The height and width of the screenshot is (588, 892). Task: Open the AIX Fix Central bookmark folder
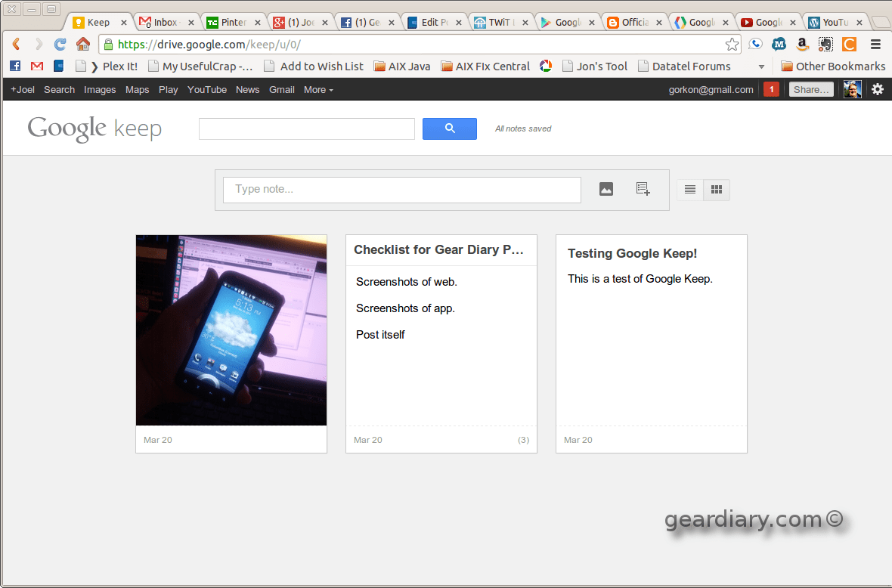[x=485, y=66]
